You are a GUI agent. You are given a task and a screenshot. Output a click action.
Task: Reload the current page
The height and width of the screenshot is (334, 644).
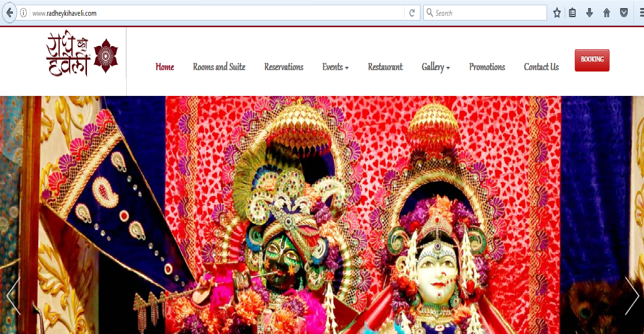[x=412, y=13]
